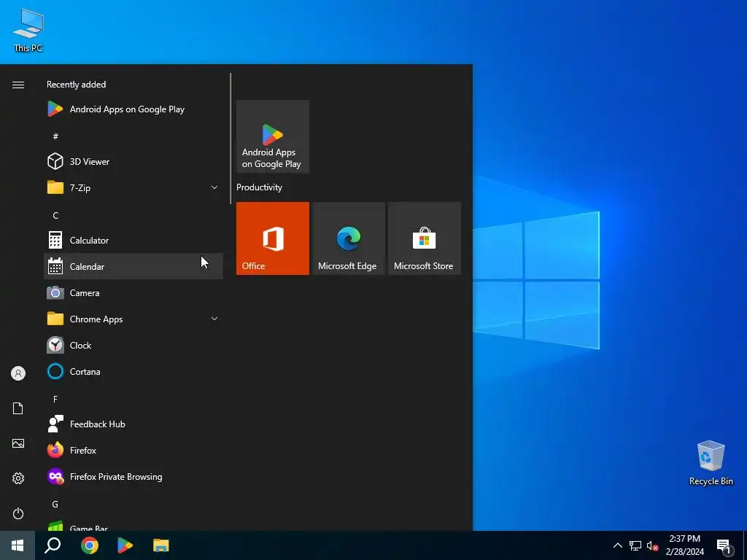The height and width of the screenshot is (560, 747).
Task: Open the Windows Start button
Action: [x=18, y=545]
